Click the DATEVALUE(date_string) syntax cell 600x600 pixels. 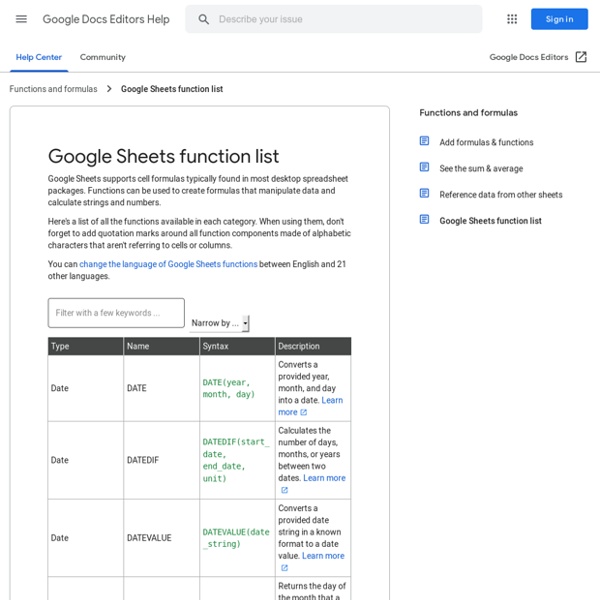(x=236, y=538)
